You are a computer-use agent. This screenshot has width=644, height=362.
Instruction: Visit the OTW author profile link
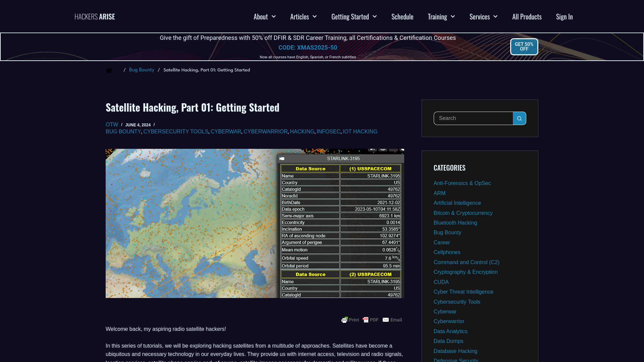click(112, 124)
